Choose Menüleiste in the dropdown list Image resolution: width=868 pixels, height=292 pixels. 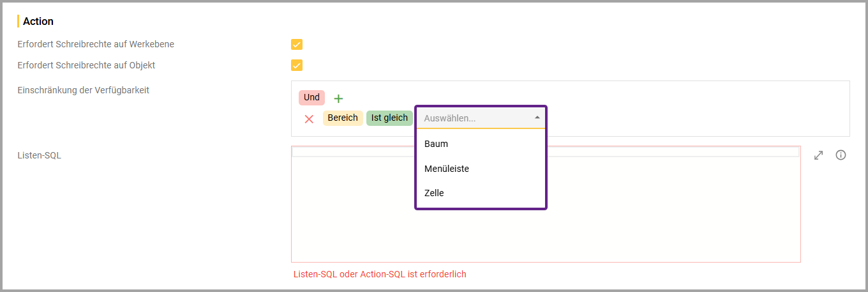click(447, 169)
